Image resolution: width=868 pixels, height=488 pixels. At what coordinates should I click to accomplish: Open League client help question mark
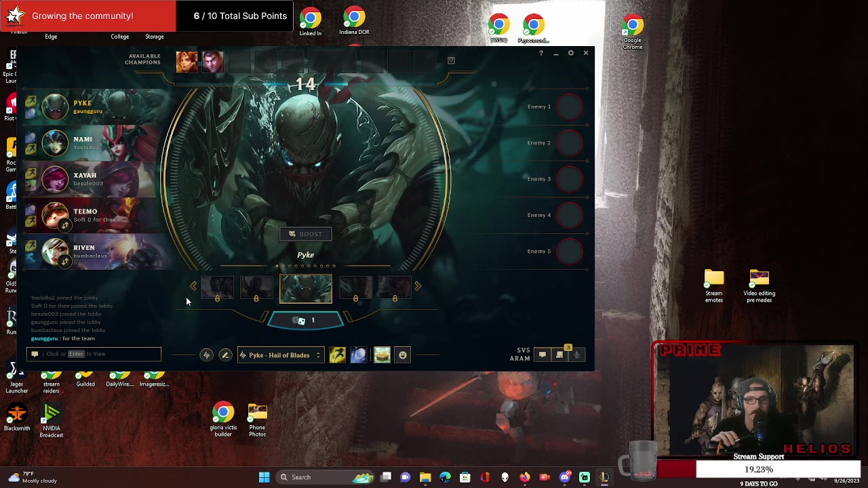point(540,53)
